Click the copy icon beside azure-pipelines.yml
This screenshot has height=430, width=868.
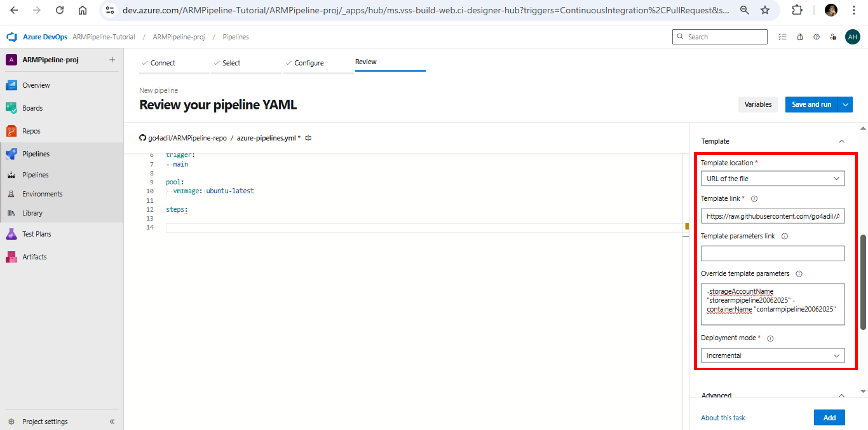tap(308, 138)
